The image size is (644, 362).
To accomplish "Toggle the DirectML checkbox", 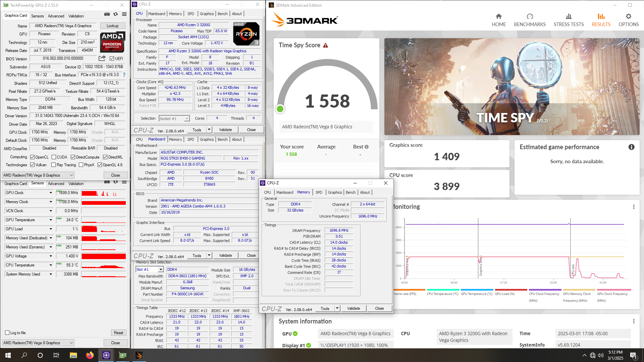I will click(x=105, y=157).
